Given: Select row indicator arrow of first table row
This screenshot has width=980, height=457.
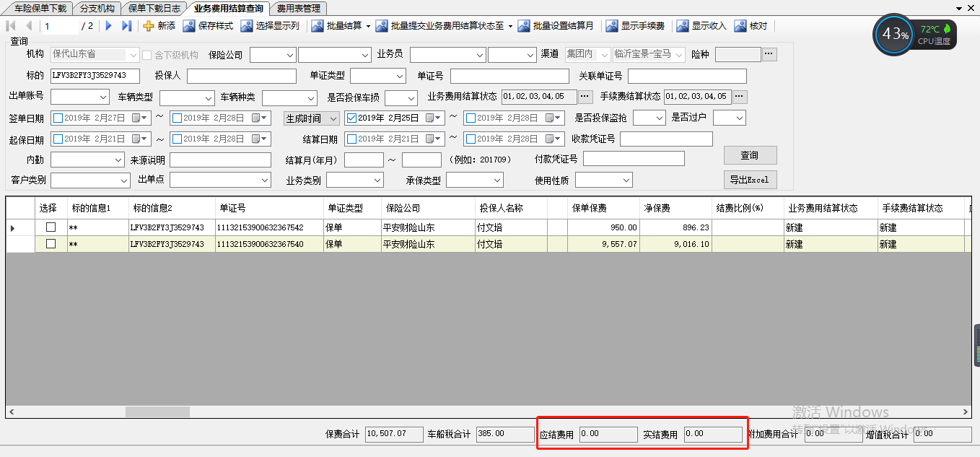Looking at the screenshot, I should click(12, 228).
